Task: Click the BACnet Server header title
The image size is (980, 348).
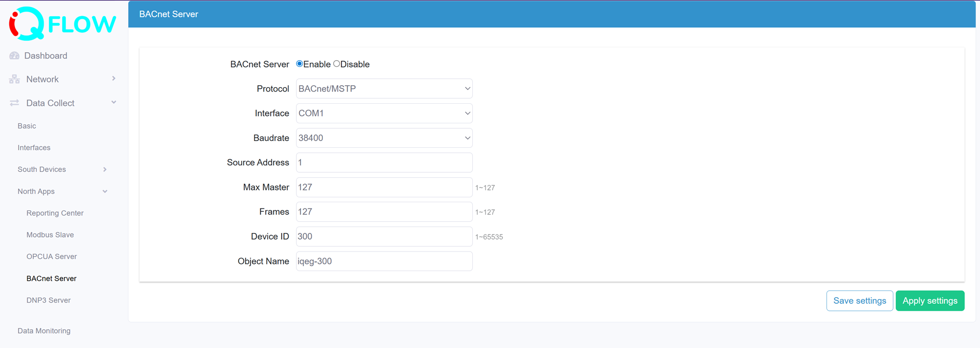Action: [x=169, y=14]
